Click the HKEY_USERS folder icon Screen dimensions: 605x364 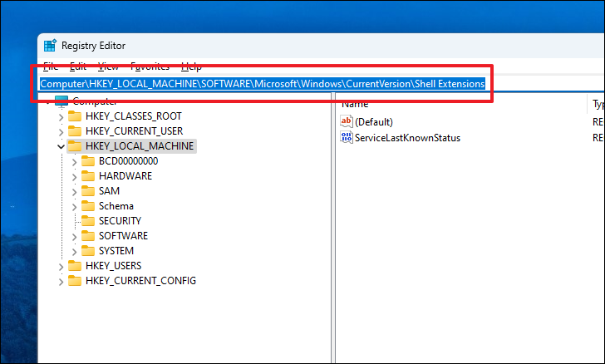pos(75,266)
